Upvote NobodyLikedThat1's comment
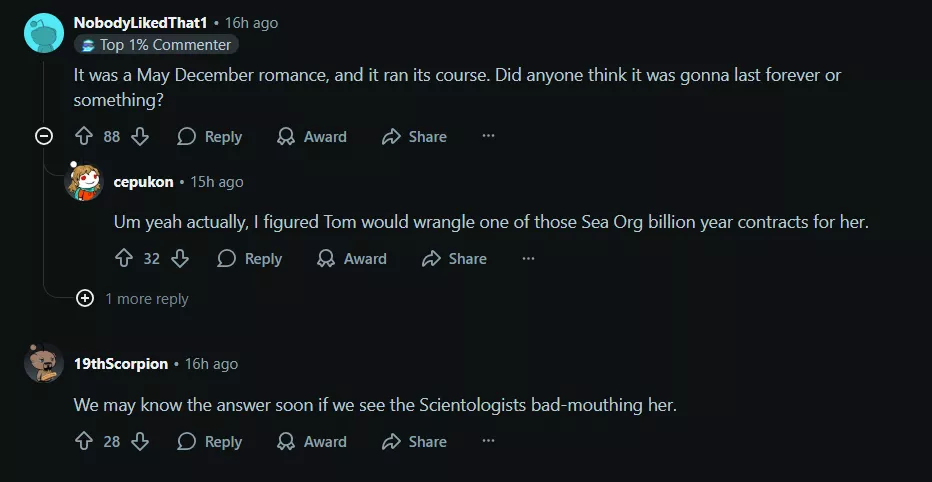 84,137
